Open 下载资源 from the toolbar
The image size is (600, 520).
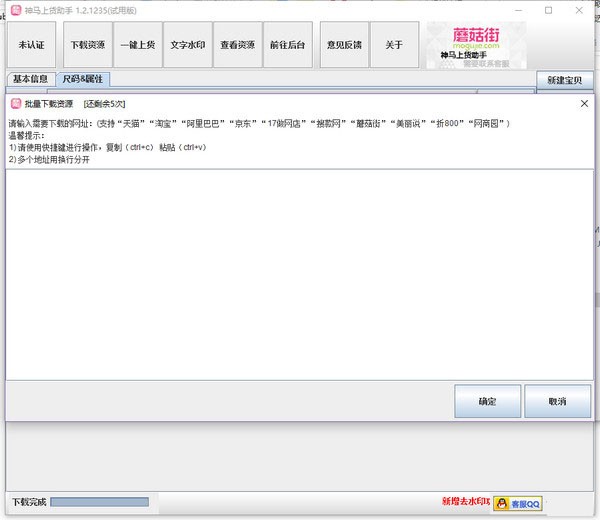point(88,45)
